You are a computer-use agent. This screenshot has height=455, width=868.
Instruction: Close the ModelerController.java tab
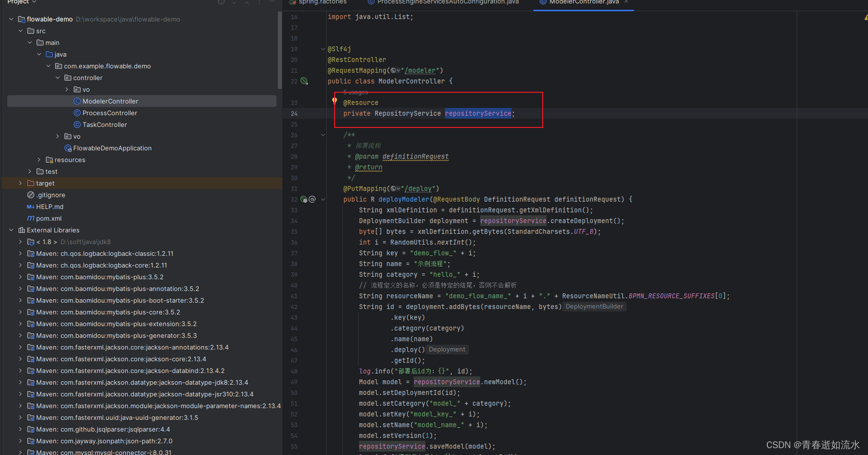(626, 2)
